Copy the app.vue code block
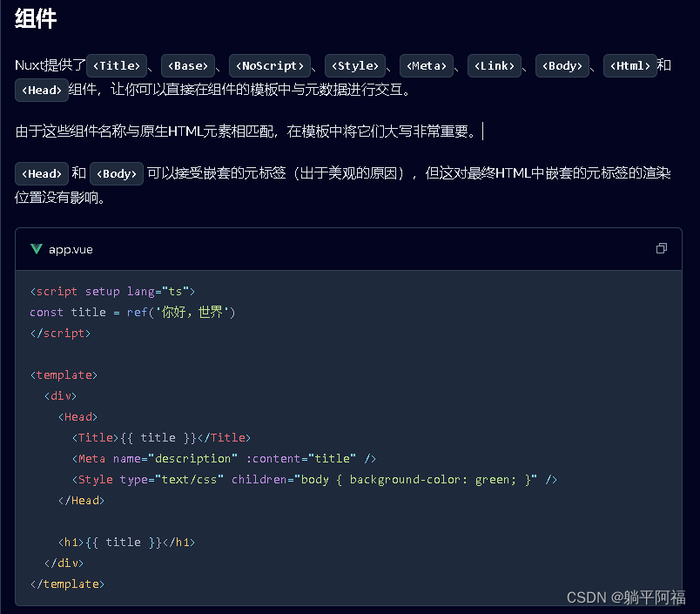The width and height of the screenshot is (700, 614). 661,248
